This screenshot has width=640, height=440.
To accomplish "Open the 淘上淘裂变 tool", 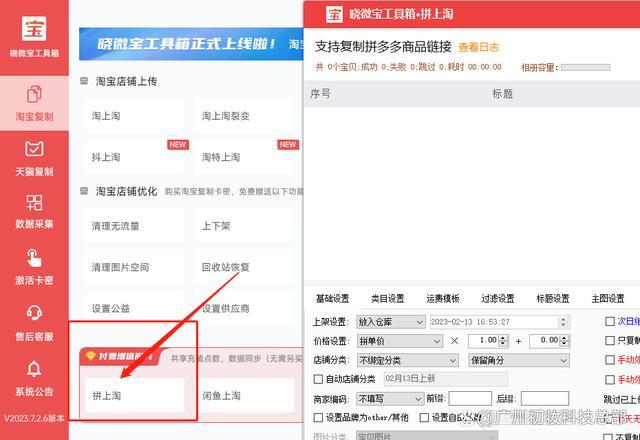I will [x=244, y=116].
